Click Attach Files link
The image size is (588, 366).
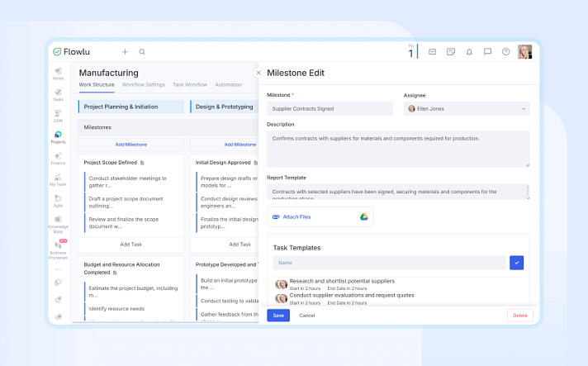(x=296, y=216)
